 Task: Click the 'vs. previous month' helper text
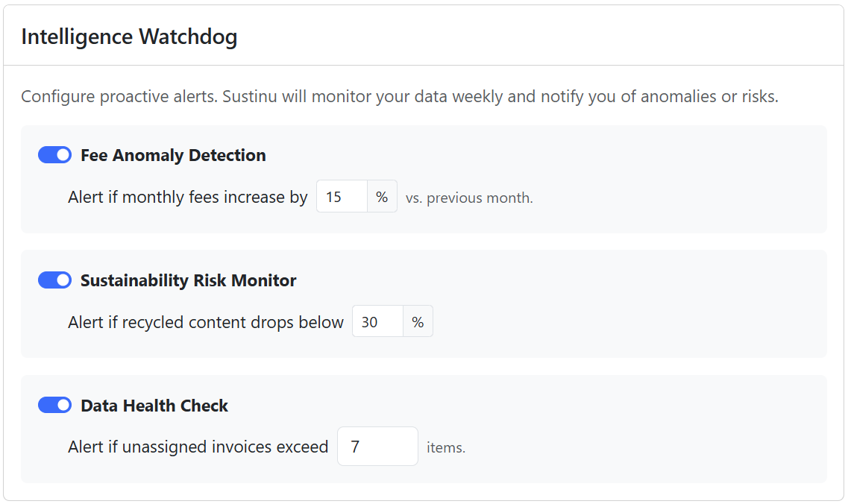[469, 198]
